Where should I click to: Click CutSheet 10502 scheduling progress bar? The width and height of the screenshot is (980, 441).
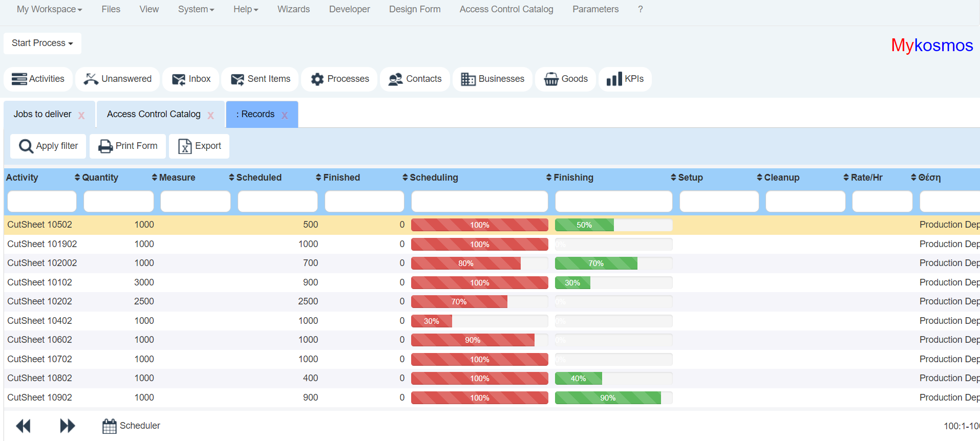(480, 225)
